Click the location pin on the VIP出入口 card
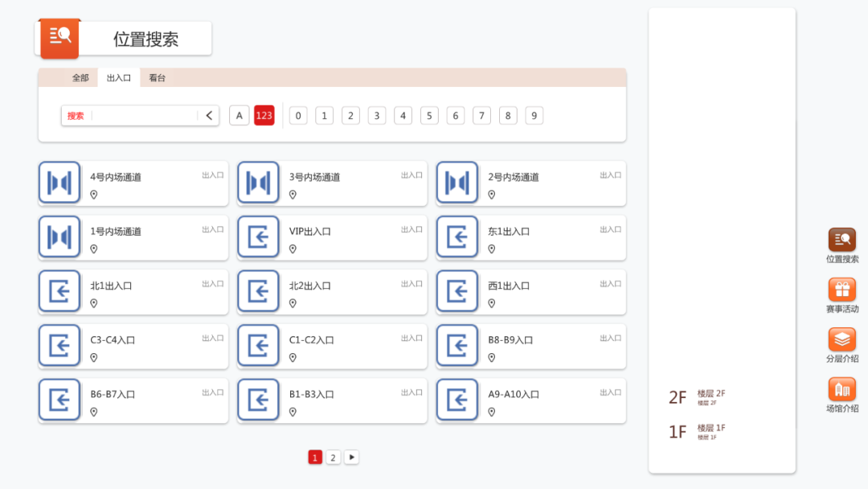The image size is (868, 489). (292, 249)
